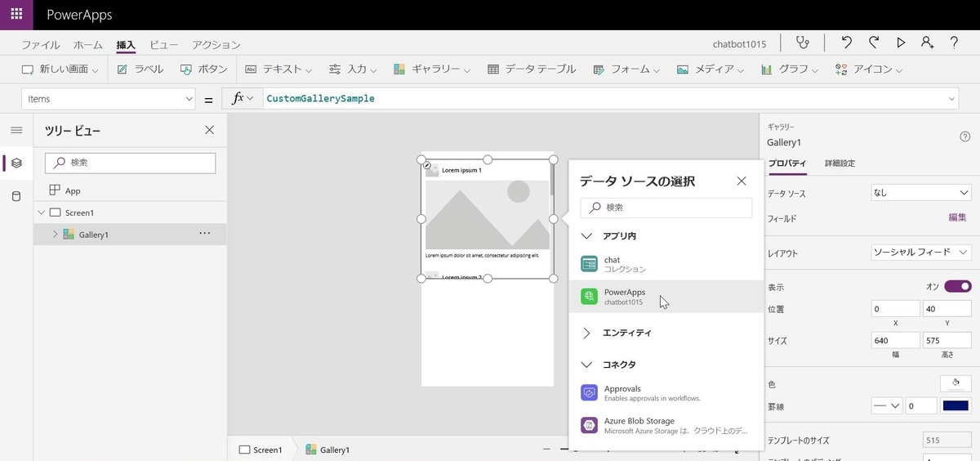Click the 編集 fields link
Viewport: 980px width, 461px height.
(x=958, y=218)
